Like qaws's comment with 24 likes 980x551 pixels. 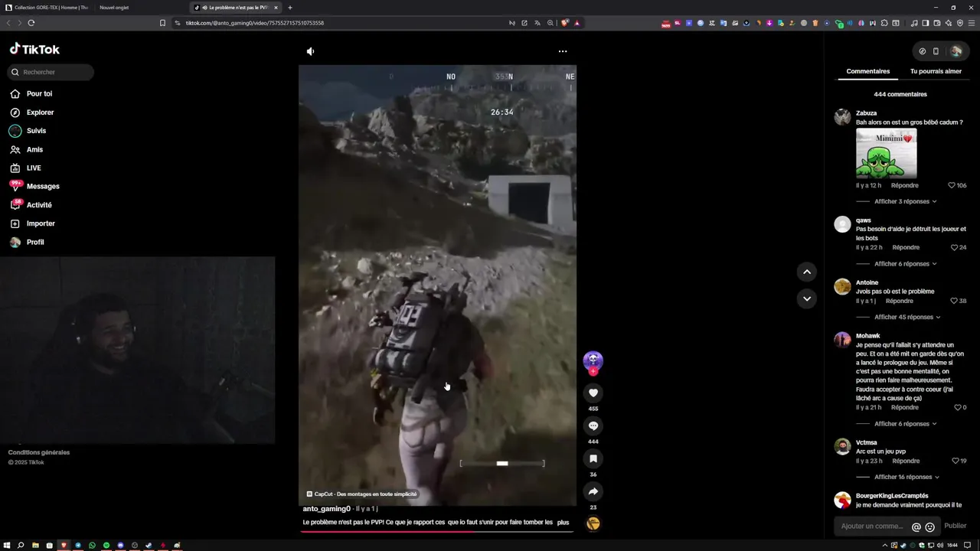coord(955,247)
